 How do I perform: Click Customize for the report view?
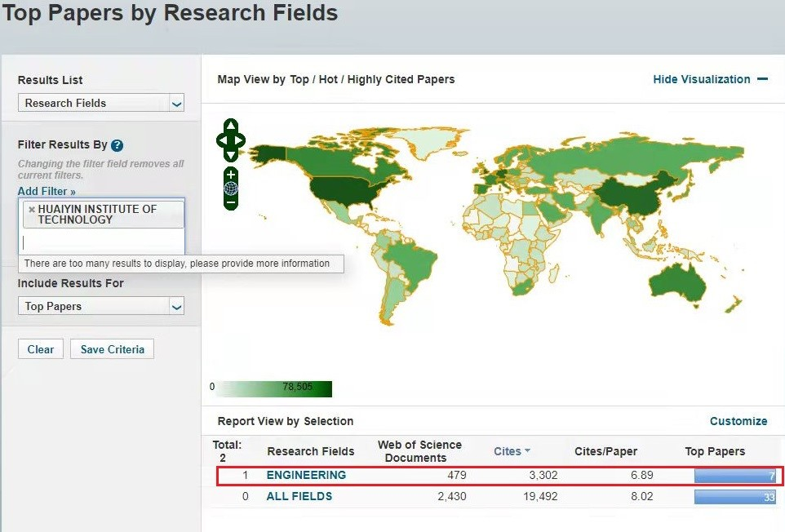pos(738,421)
